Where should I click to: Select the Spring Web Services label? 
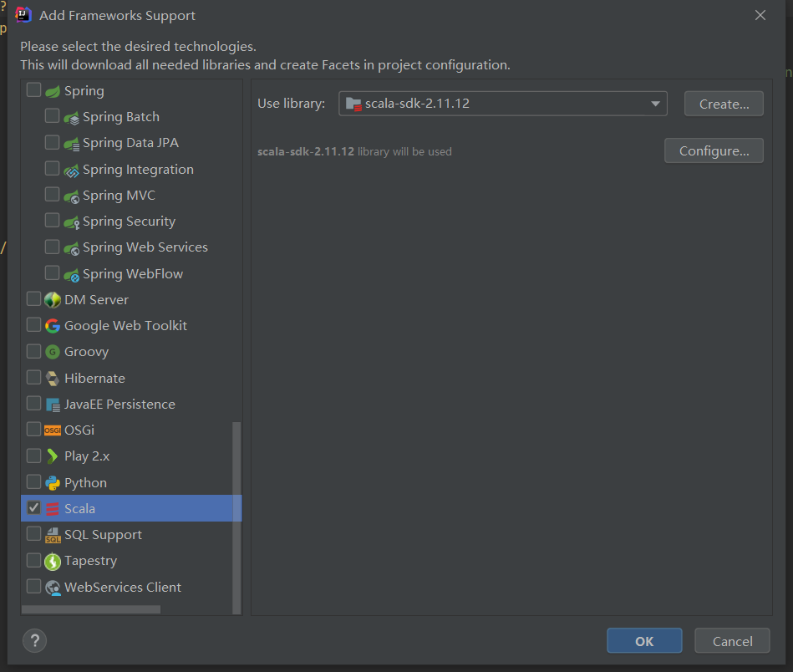pyautogui.click(x=145, y=247)
